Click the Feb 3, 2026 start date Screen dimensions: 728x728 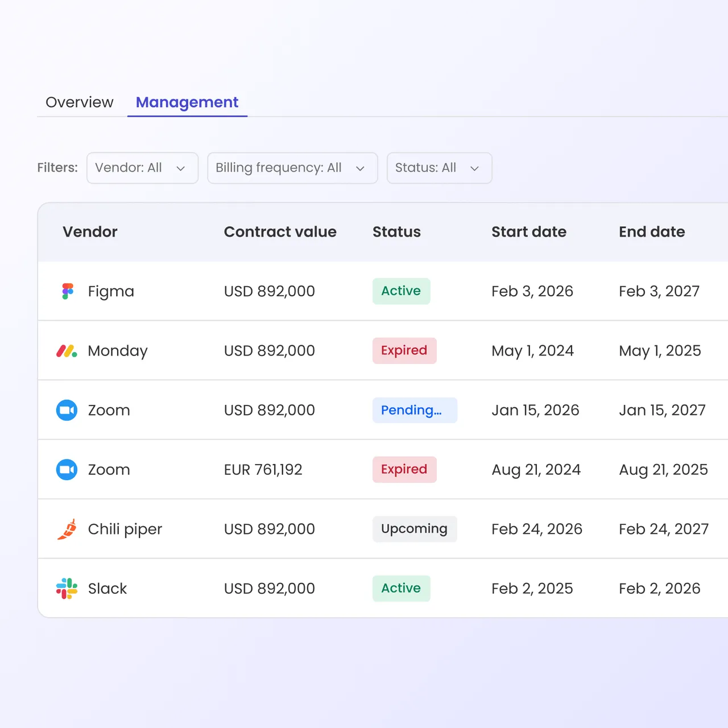coord(532,291)
